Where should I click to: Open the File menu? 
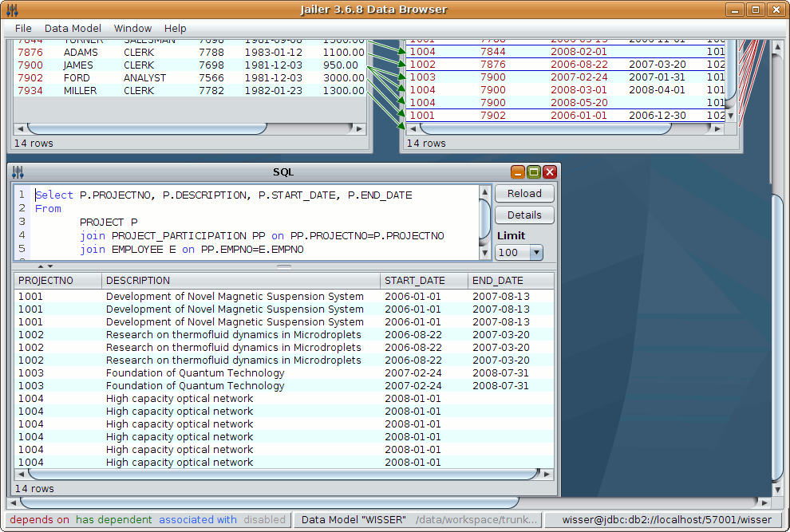pyautogui.click(x=23, y=28)
